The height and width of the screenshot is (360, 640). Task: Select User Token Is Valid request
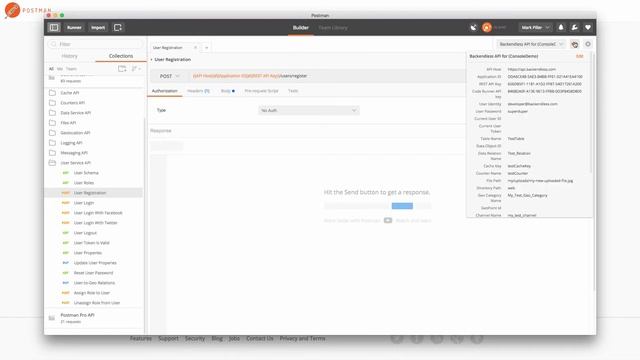pyautogui.click(x=91, y=243)
